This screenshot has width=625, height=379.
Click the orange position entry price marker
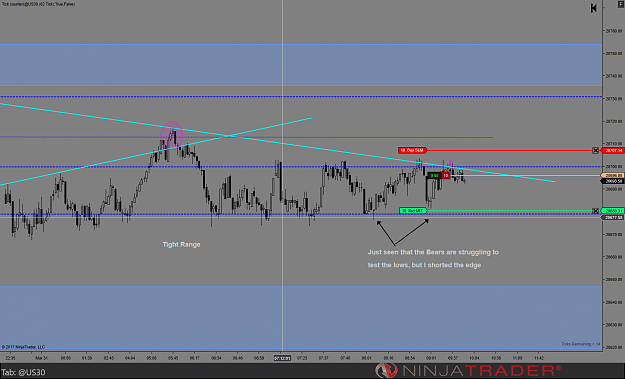(613, 175)
